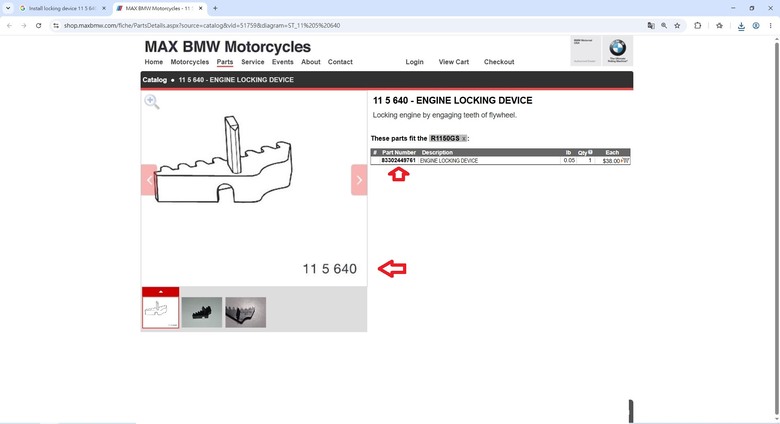The width and height of the screenshot is (780, 424).
Task: Click the browser address bar URL
Action: click(202, 25)
